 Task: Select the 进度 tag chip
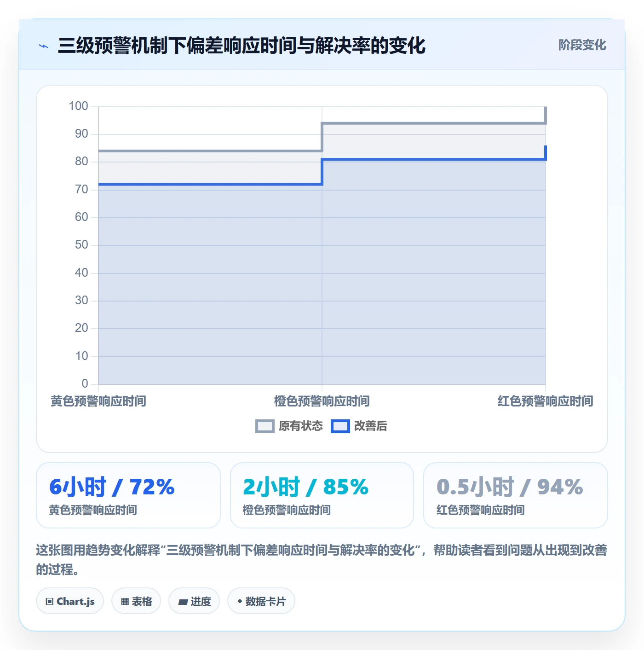194,601
